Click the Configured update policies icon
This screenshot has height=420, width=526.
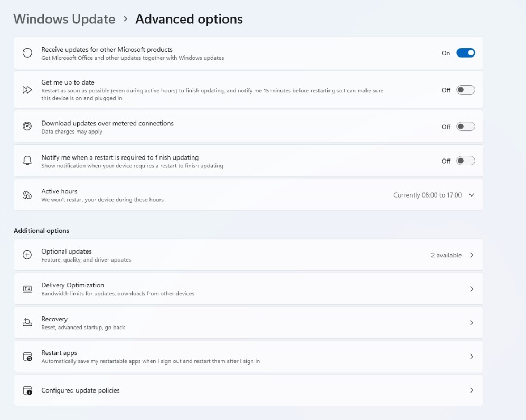point(27,390)
